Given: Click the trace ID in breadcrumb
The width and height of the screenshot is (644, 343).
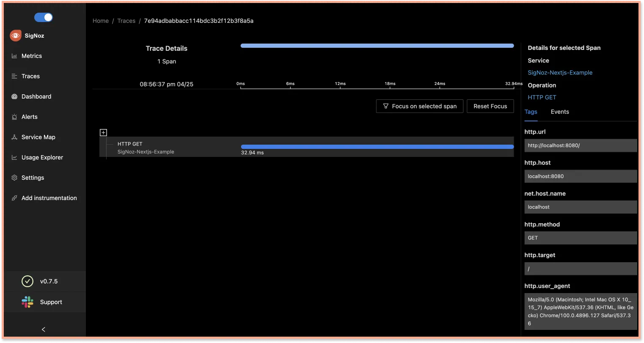Looking at the screenshot, I should tap(199, 21).
